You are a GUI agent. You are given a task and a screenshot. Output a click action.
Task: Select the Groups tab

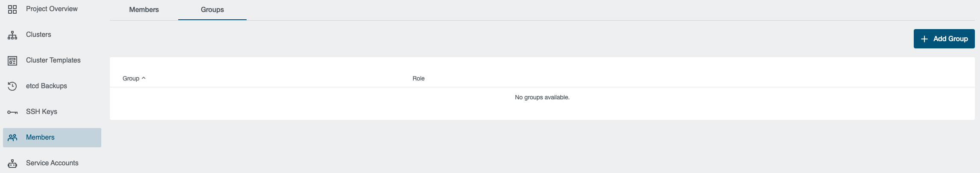coord(212,9)
